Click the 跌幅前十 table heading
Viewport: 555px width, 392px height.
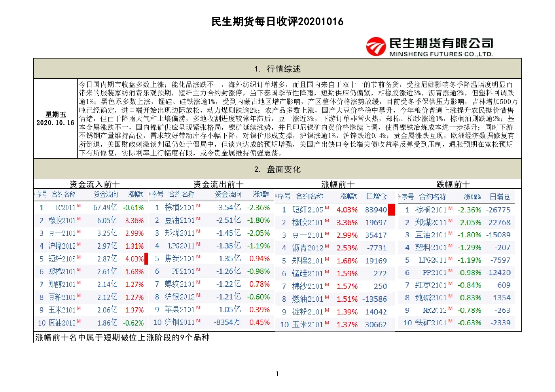[x=453, y=184]
